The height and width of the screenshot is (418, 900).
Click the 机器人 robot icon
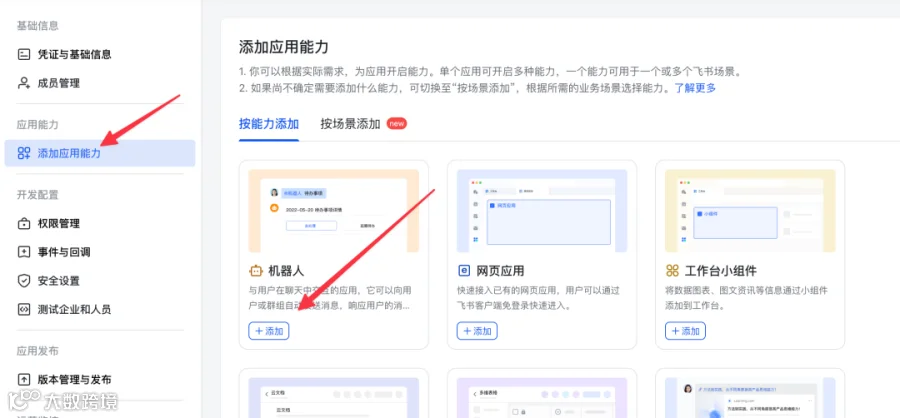point(255,270)
